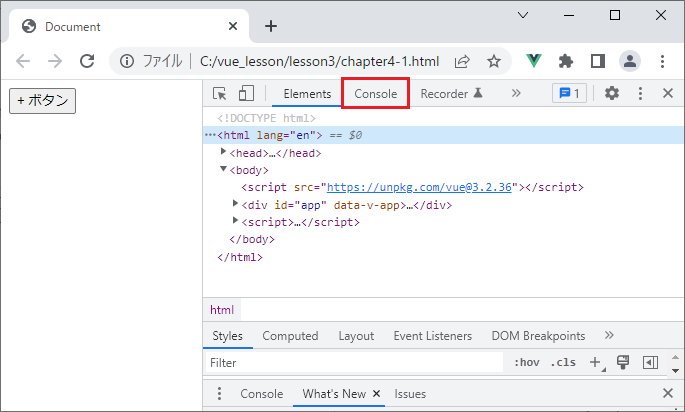
Task: View site information icon
Action: click(127, 61)
